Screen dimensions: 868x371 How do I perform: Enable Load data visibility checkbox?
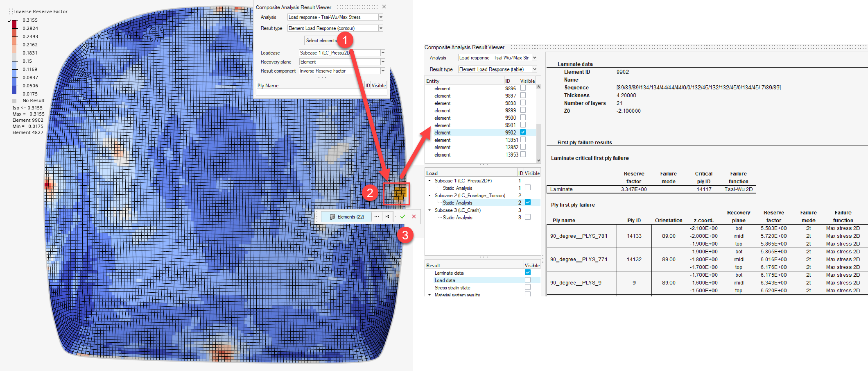click(x=528, y=280)
